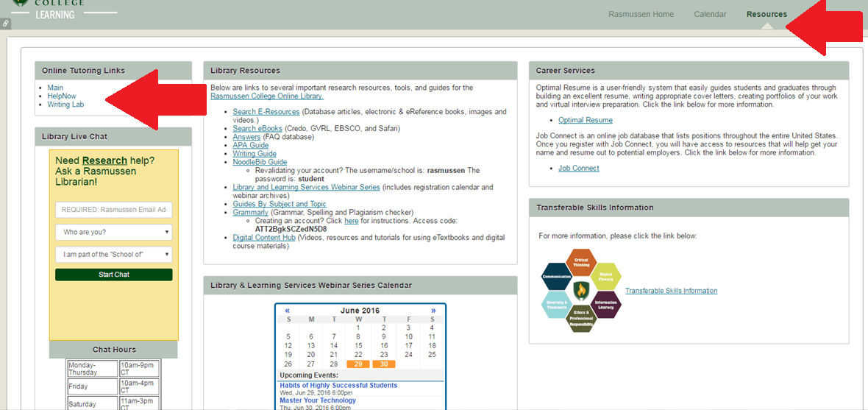Go to previous month in webinar calendar
This screenshot has width=868, height=410.
[288, 311]
